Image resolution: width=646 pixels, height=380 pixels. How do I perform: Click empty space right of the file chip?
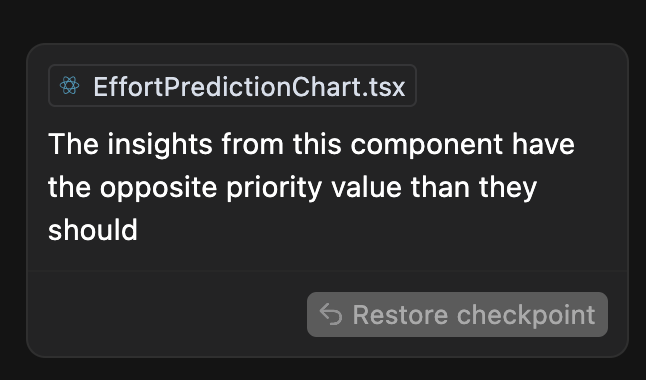click(519, 86)
